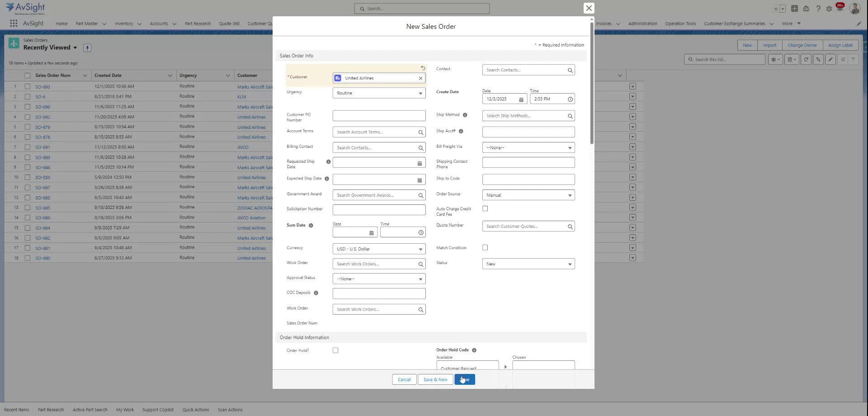Select Administration in the navigation bar
Screen dimensions: 868x416
tap(642, 24)
